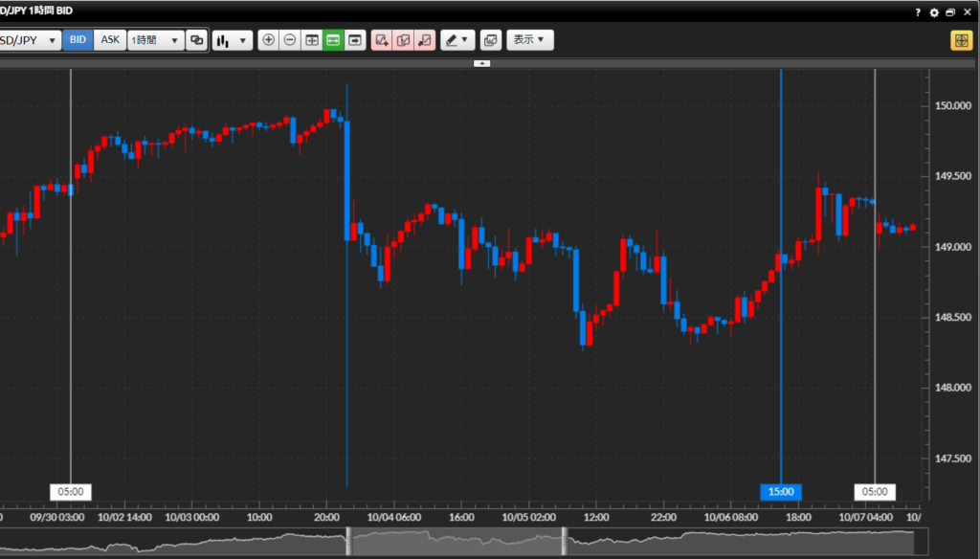Click the middle pink order icon

pos(403,40)
